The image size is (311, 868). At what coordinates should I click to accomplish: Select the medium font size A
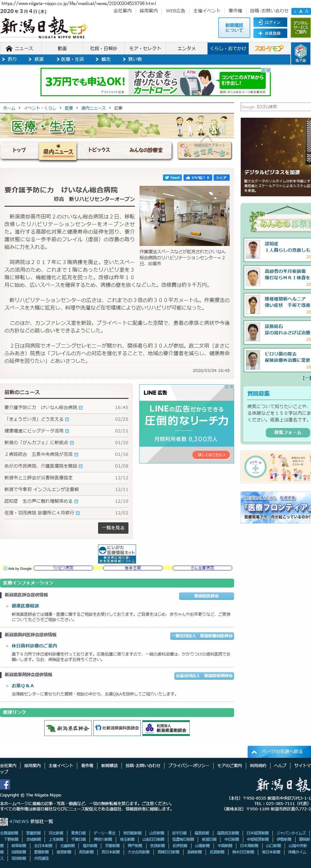pos(301,11)
